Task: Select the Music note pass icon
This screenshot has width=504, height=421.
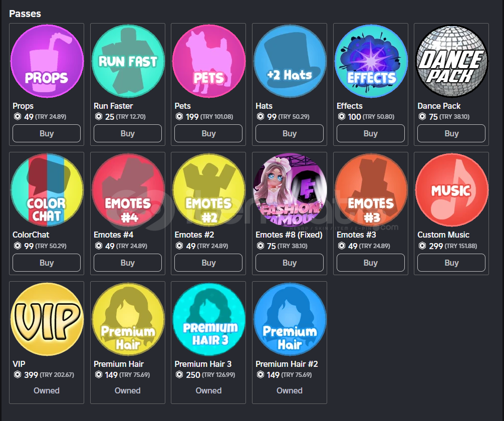Action: pyautogui.click(x=451, y=190)
